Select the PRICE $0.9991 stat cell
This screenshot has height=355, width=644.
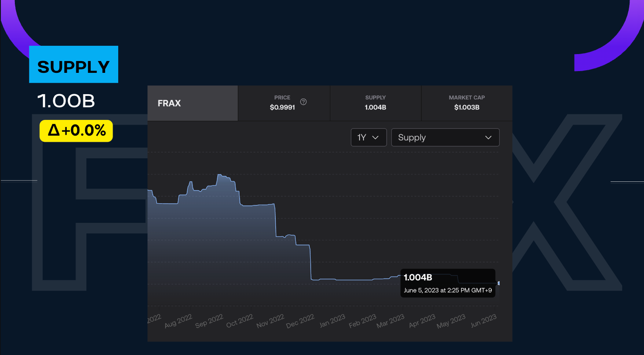click(x=284, y=103)
